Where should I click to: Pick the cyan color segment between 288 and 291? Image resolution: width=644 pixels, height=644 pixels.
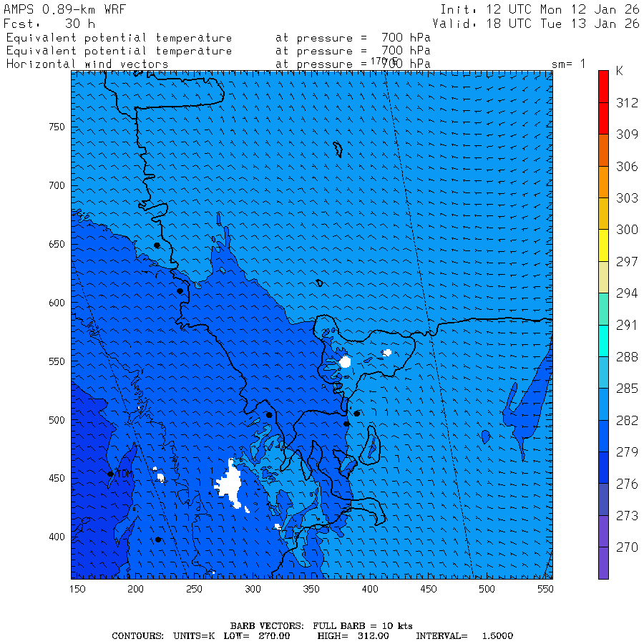click(x=603, y=341)
